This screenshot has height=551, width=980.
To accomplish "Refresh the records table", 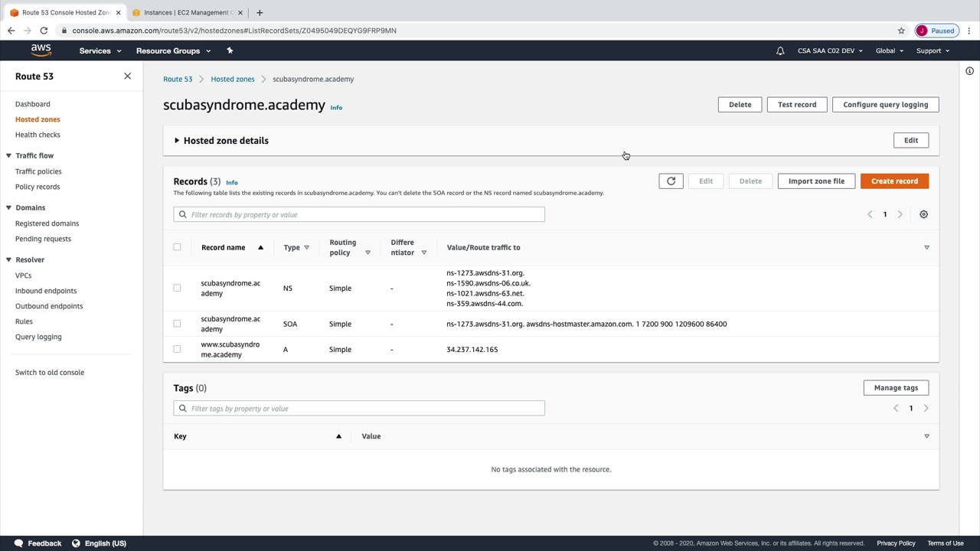I will click(x=671, y=181).
